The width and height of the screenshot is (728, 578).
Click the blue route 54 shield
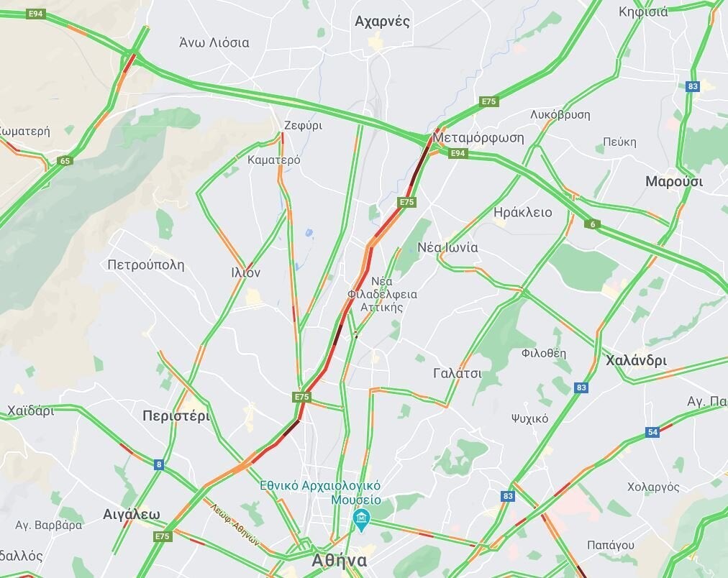652,432
